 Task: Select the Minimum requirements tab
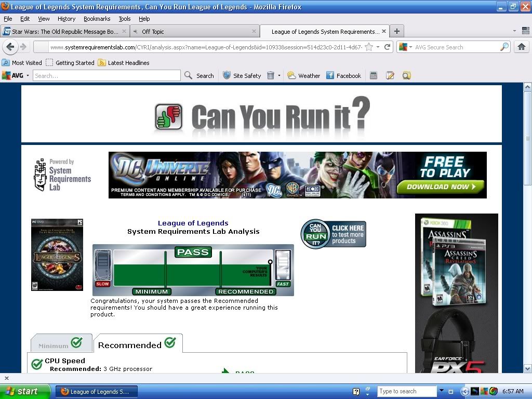tap(61, 343)
